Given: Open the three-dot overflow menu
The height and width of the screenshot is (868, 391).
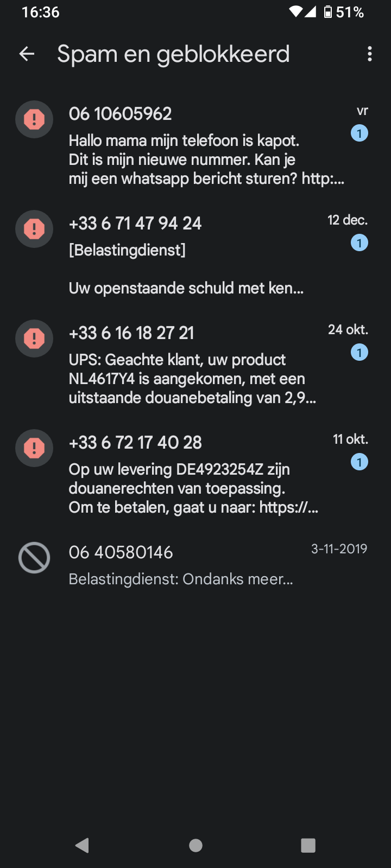Looking at the screenshot, I should pos(369,54).
